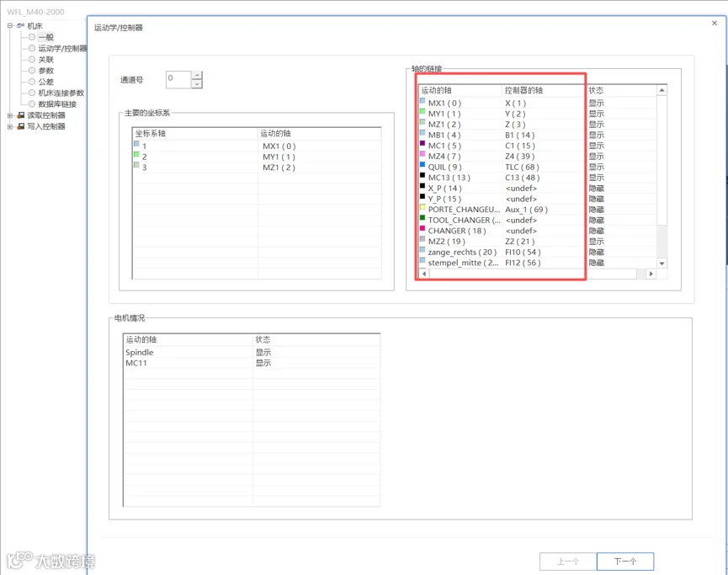This screenshot has width=728, height=575.
Task: Click the 坐标系轴 column header
Action: coord(195,133)
